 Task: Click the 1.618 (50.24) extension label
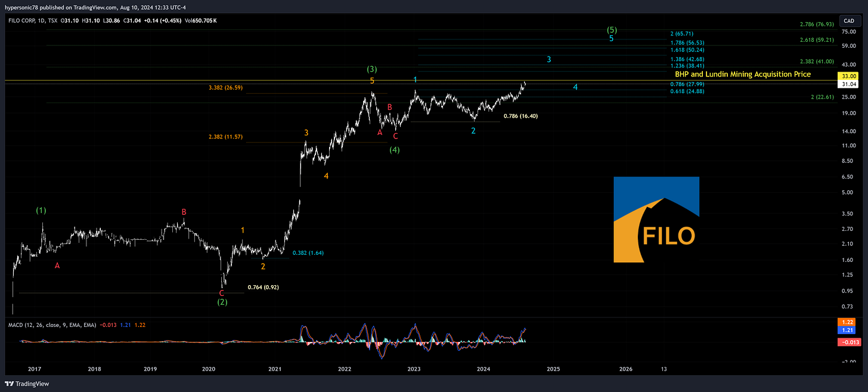(687, 51)
